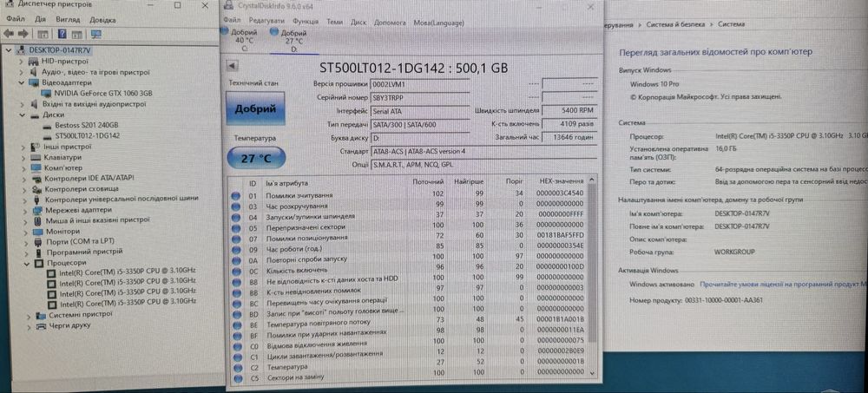Click status circle for attribute 01 Помилки зчитування
The height and width of the screenshot is (393, 868).
pyautogui.click(x=236, y=195)
